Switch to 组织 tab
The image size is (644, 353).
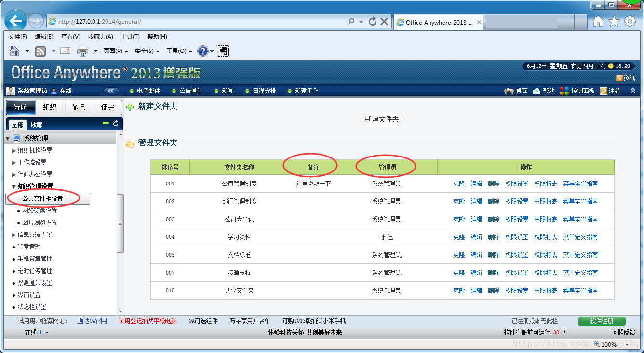[50, 107]
